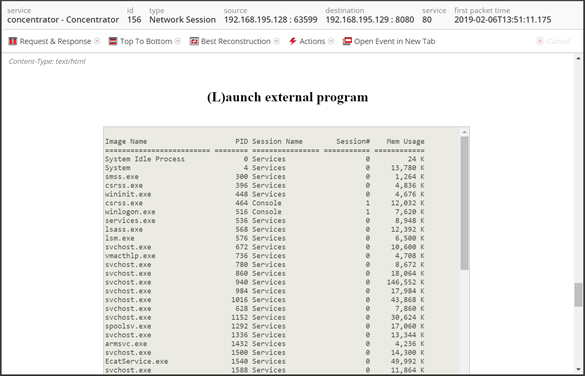Click the winlogon.exe process row
Screen dimensions: 585x376
265,212
